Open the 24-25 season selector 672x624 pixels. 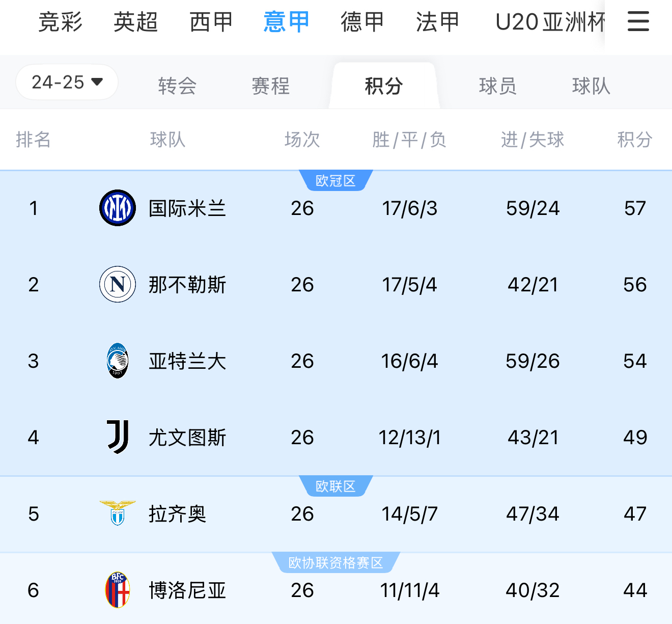pos(67,82)
